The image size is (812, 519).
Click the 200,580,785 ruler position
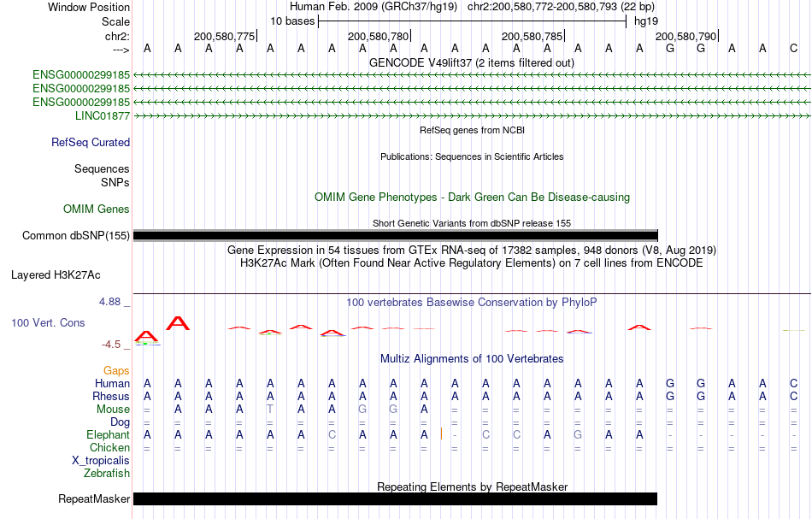[x=532, y=36]
